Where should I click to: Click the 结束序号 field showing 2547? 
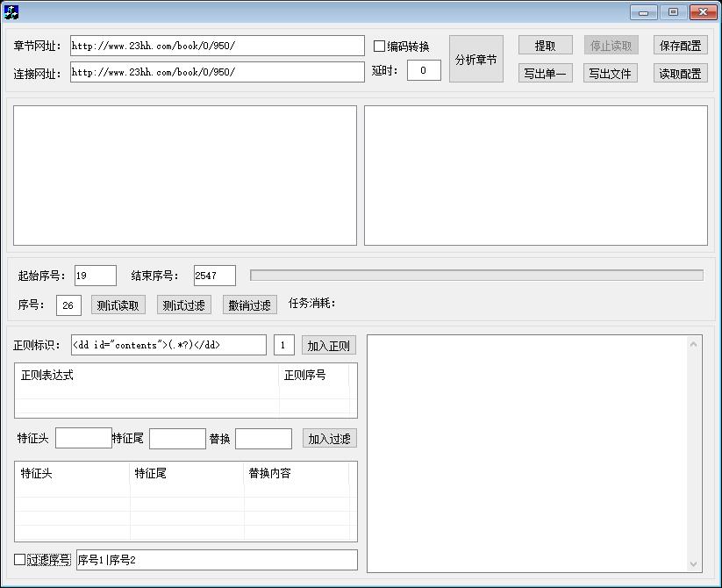215,276
